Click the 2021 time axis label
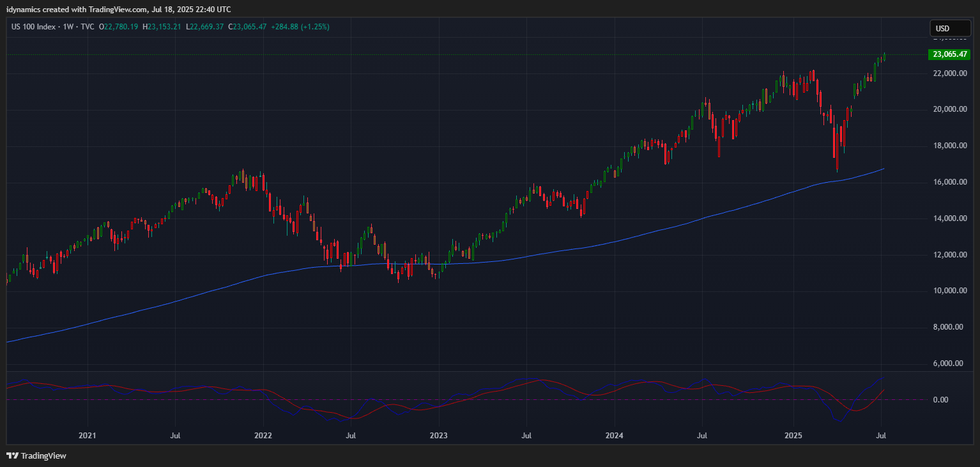The height and width of the screenshot is (467, 980). [87, 436]
